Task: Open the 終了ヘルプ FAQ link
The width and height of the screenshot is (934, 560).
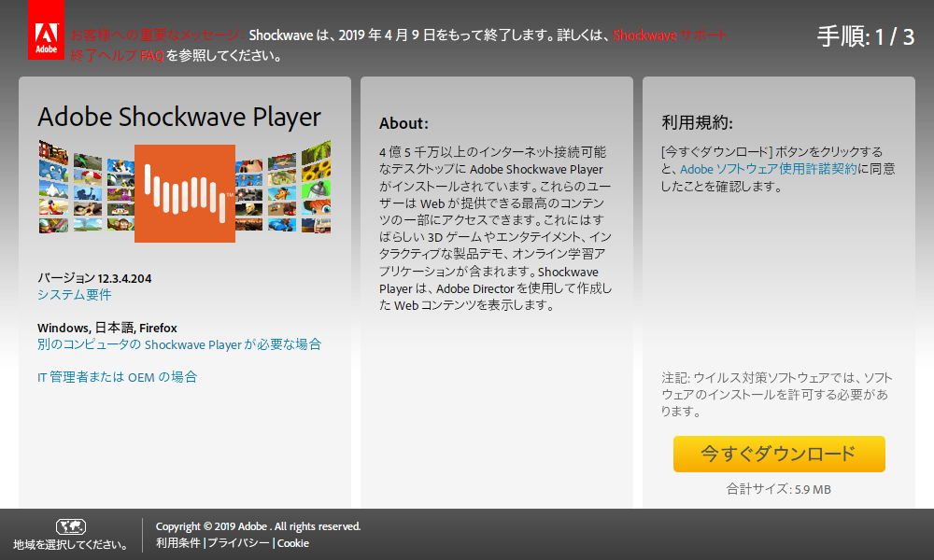Action: click(x=117, y=56)
